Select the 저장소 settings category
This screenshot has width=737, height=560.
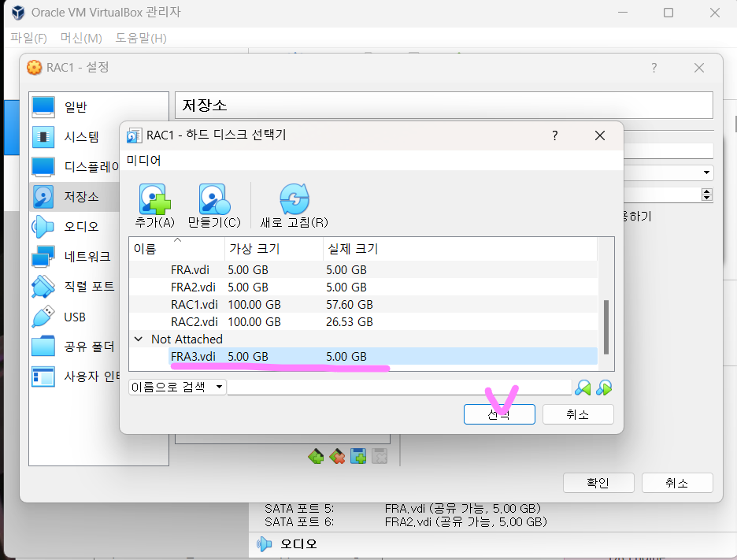76,197
